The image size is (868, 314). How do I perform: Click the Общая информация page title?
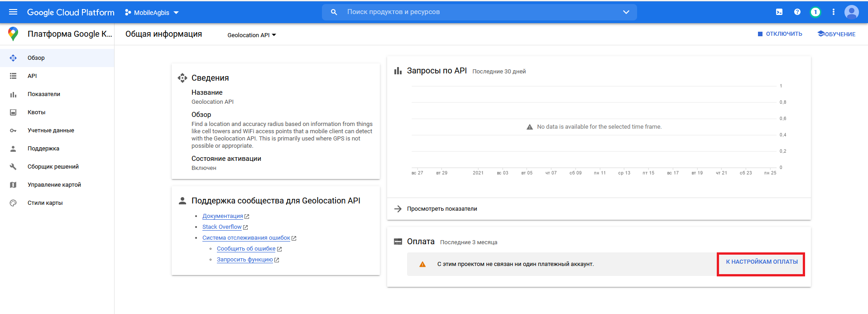163,34
